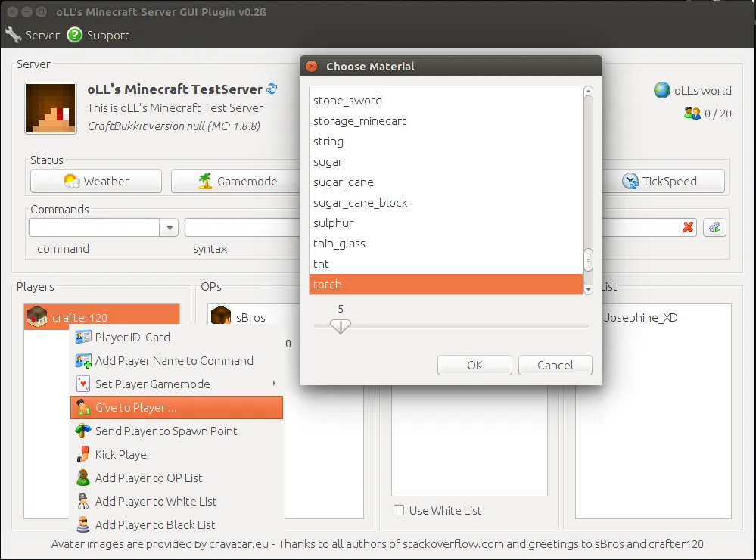
Task: Click the material list scrollbar thumb
Action: pos(588,260)
